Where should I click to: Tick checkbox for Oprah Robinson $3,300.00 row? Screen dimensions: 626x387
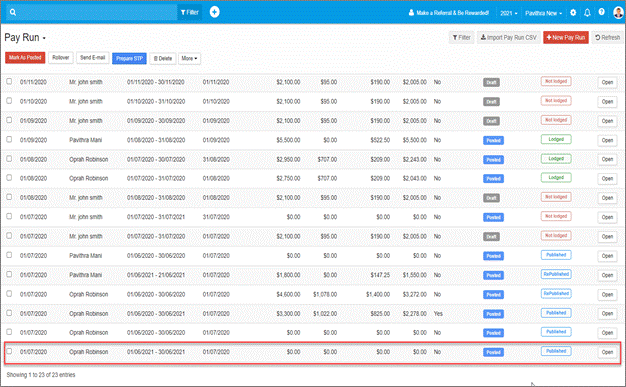point(9,312)
